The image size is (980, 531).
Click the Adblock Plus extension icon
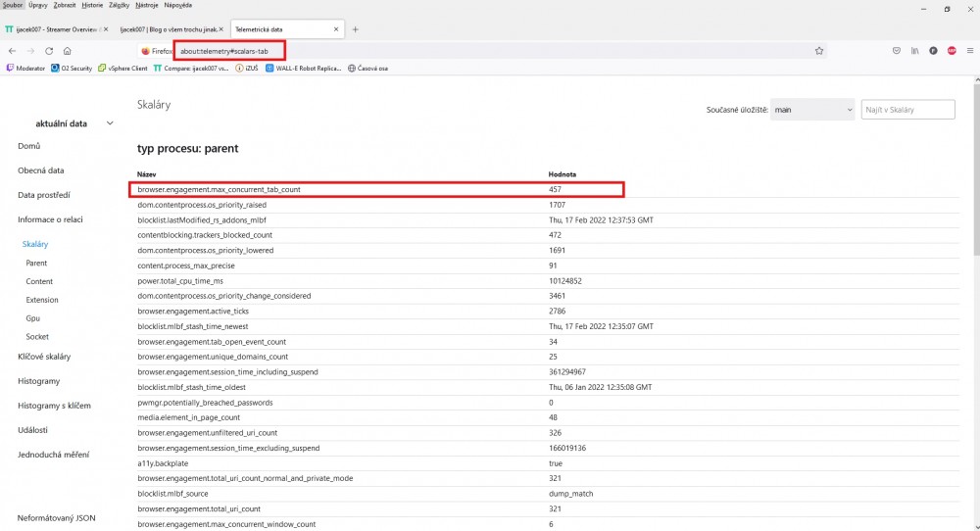click(952, 50)
